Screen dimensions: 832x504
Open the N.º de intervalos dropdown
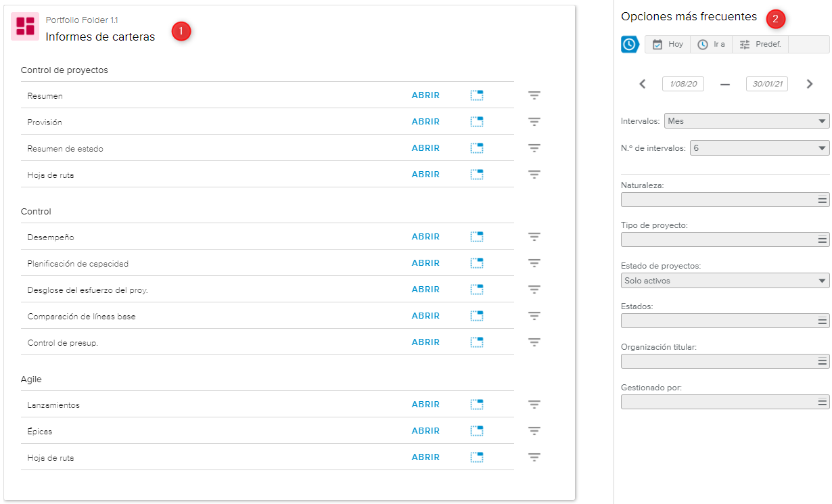pyautogui.click(x=759, y=148)
